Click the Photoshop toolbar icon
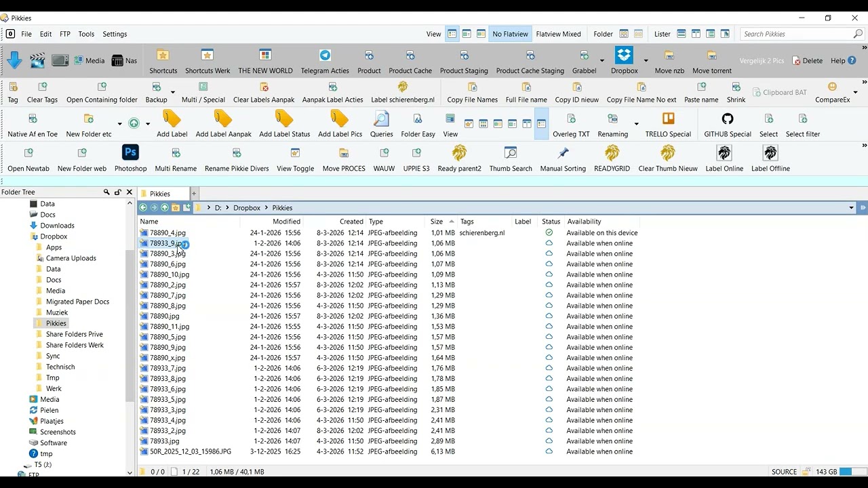 tap(130, 154)
